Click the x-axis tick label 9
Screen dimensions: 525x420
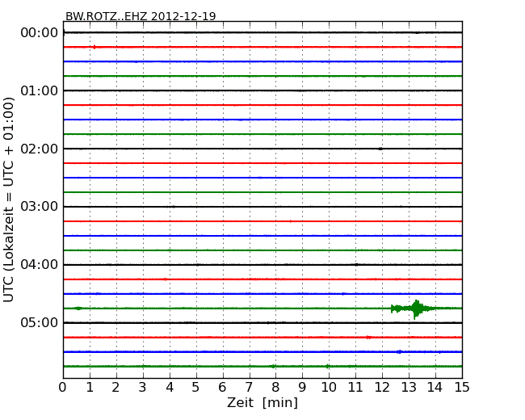pos(302,388)
